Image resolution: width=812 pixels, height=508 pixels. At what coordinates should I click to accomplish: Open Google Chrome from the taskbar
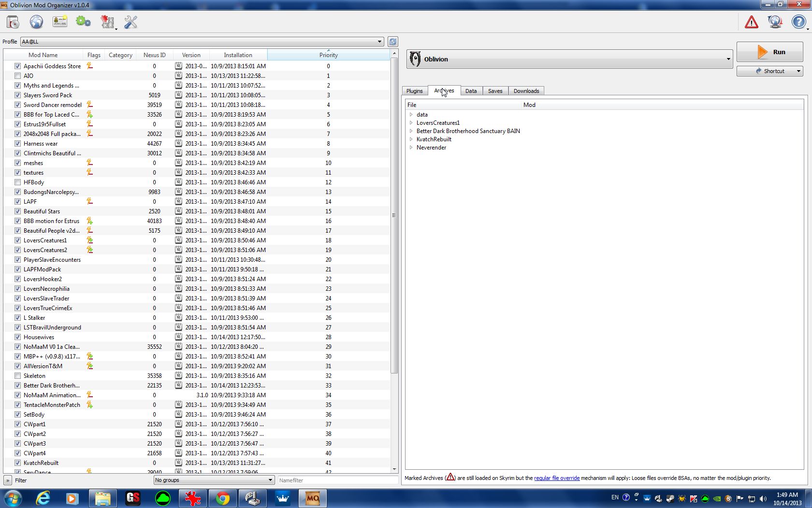222,498
